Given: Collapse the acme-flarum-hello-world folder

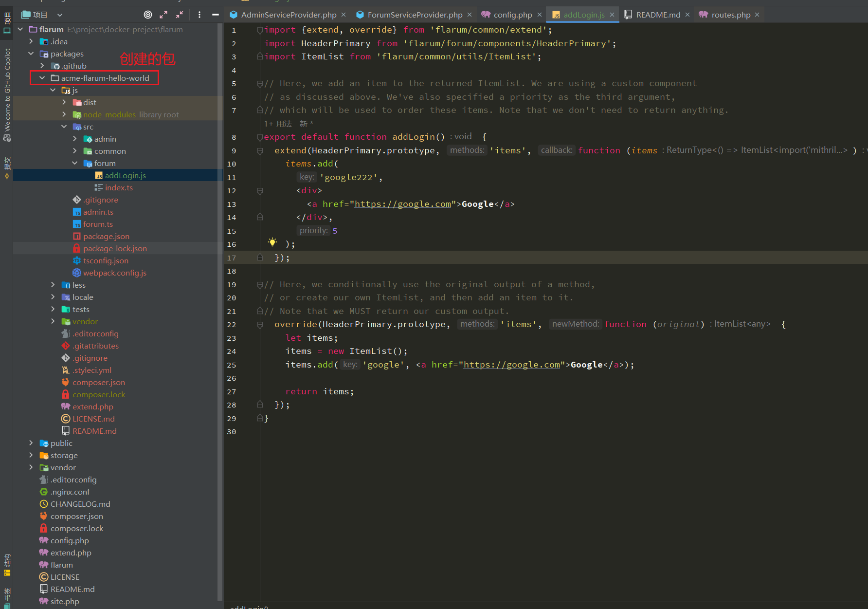Looking at the screenshot, I should 42,78.
